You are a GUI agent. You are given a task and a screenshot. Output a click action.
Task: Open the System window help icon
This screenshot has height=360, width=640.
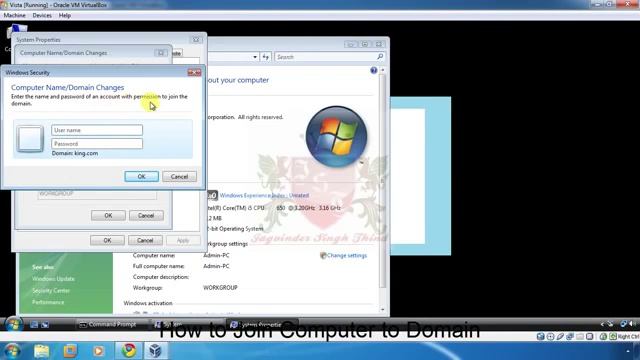(x=373, y=71)
